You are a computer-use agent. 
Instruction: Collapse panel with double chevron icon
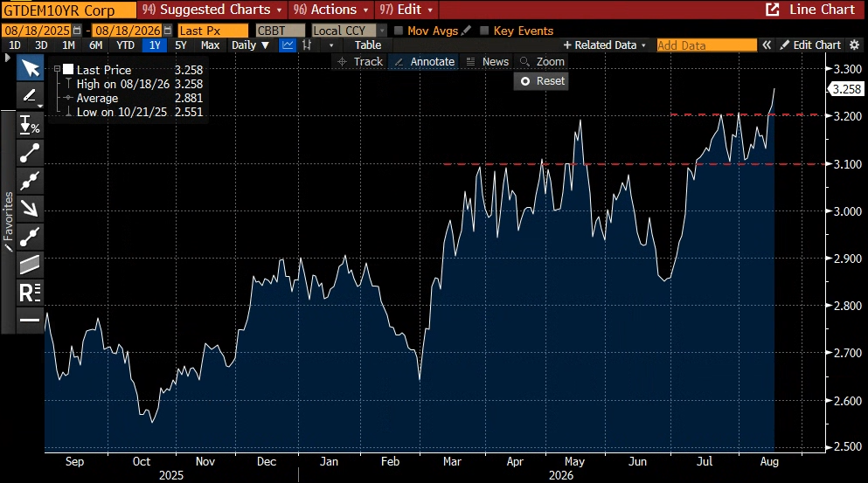[x=767, y=45]
